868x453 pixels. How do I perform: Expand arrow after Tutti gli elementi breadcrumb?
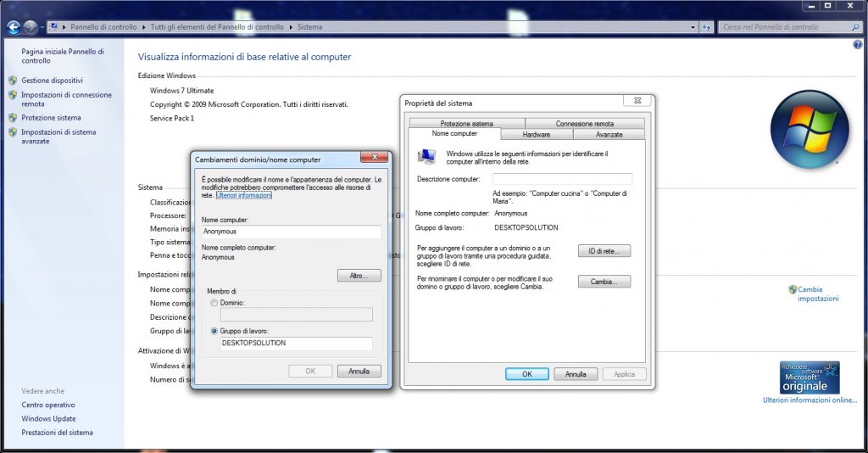coord(291,26)
